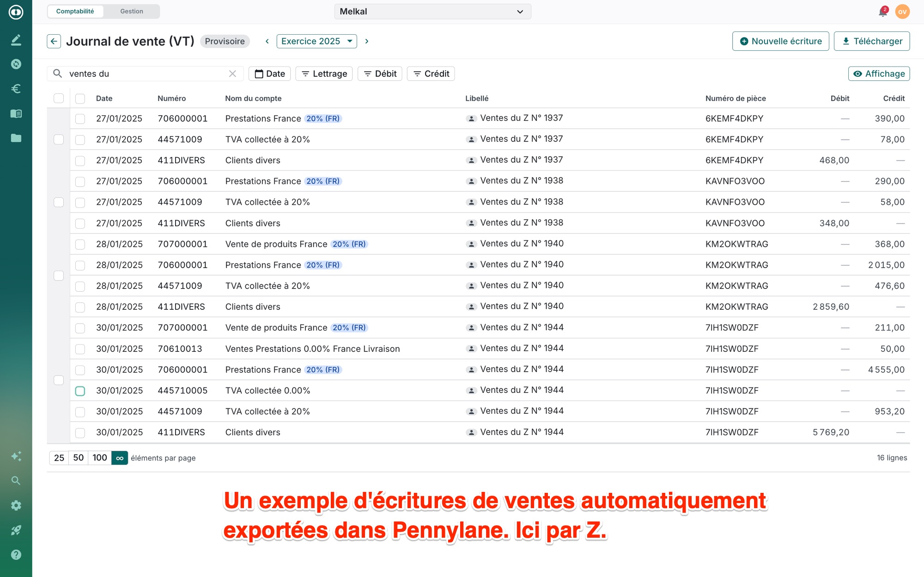The width and height of the screenshot is (924, 577).
Task: Open the euro icon in the sidebar
Action: (x=16, y=89)
